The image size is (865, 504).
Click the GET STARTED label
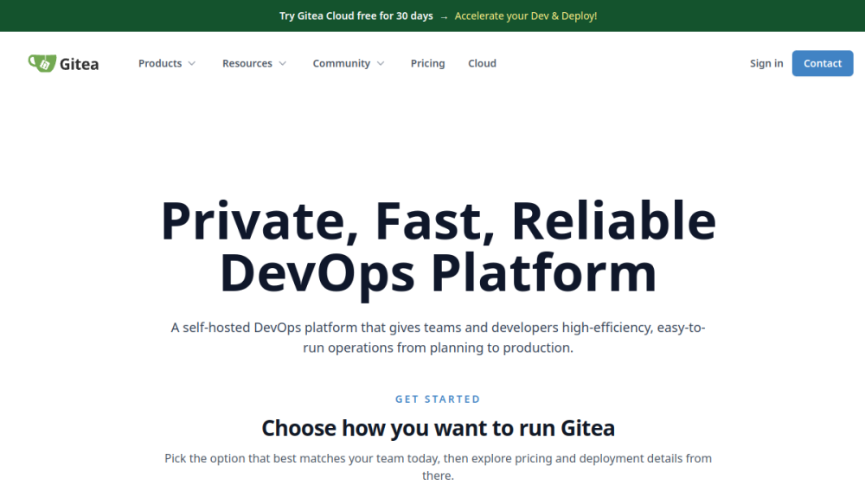[438, 399]
